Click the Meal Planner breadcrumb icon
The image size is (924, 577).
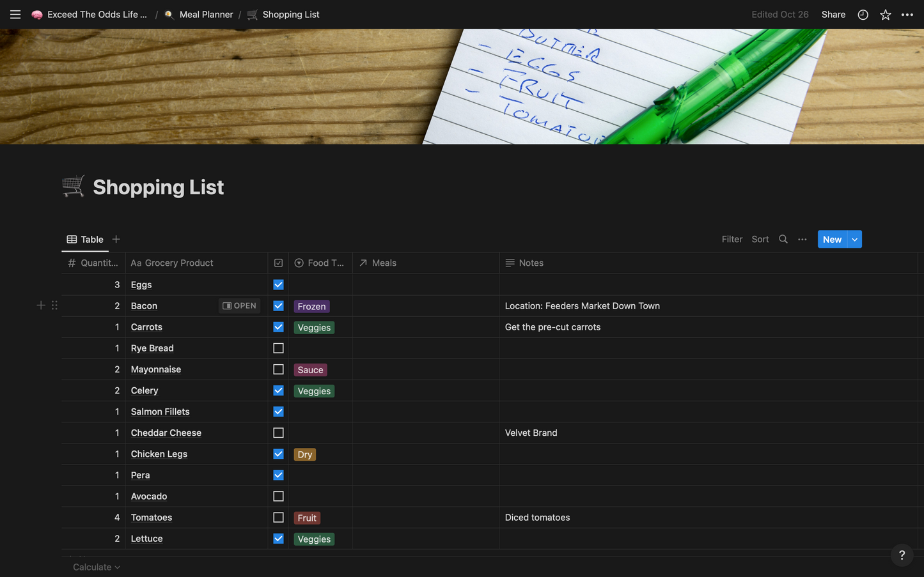(169, 15)
